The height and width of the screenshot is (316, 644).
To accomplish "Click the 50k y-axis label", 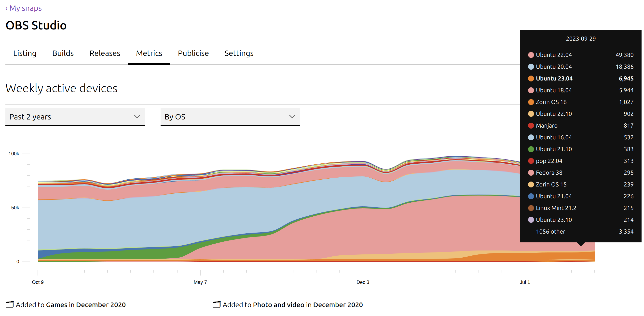I will [x=15, y=208].
